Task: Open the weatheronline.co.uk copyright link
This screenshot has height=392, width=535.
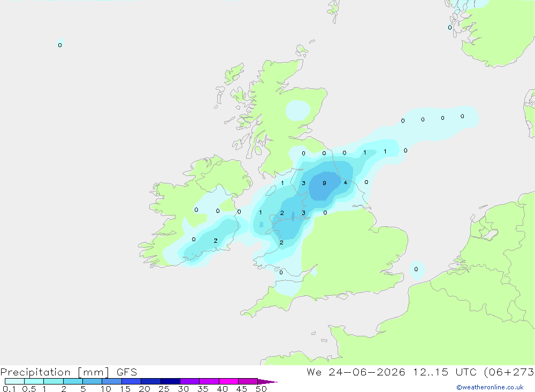Action: click(490, 387)
